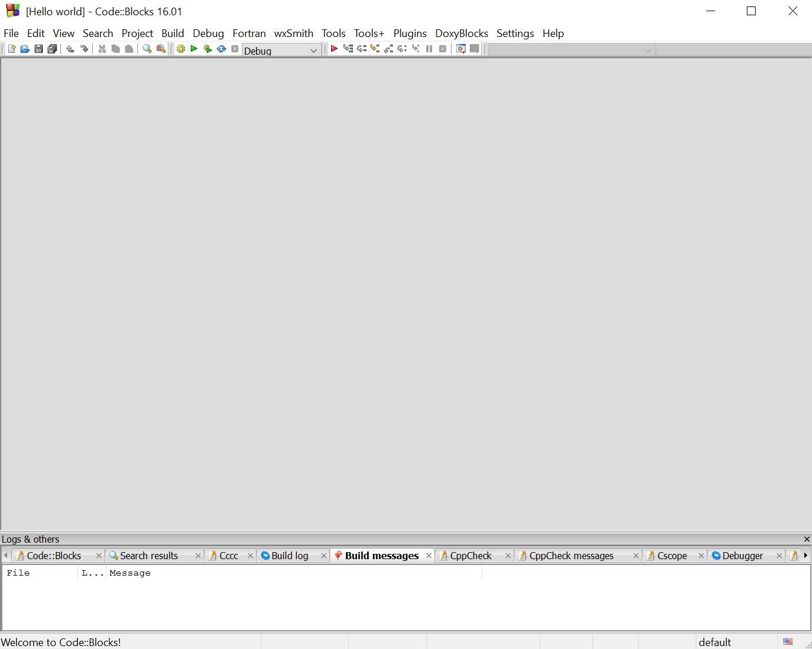Screen dimensions: 812x649
Task: Click the File column header
Action: coord(40,573)
